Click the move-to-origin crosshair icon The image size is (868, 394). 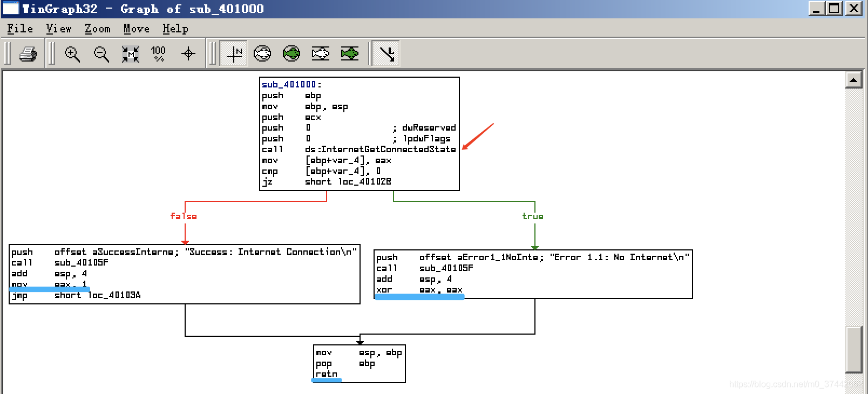pyautogui.click(x=188, y=53)
